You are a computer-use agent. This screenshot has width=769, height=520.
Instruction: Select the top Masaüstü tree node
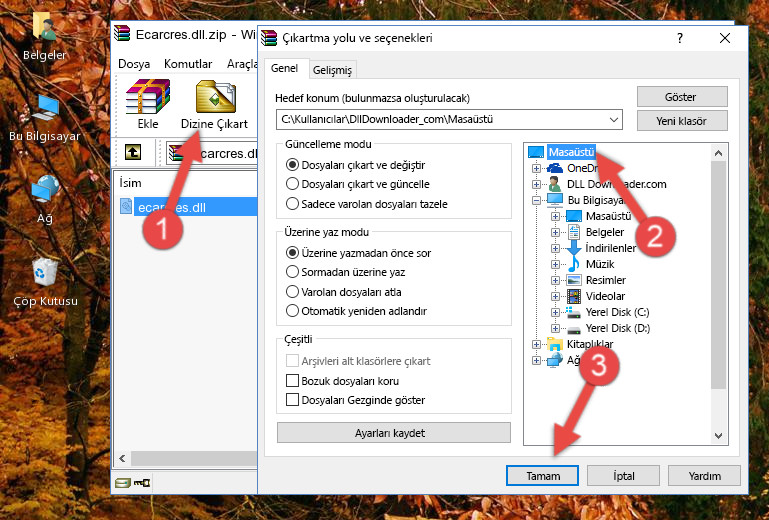571,152
